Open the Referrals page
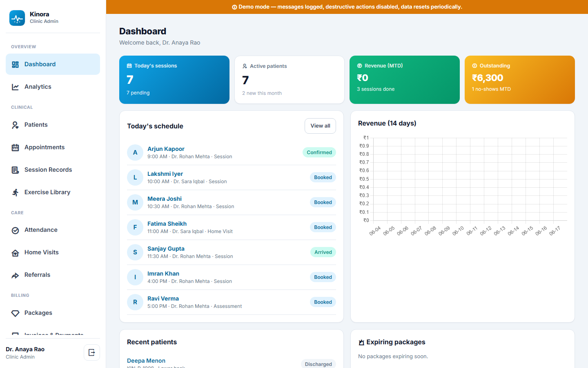The height and width of the screenshot is (368, 588). (x=53, y=275)
